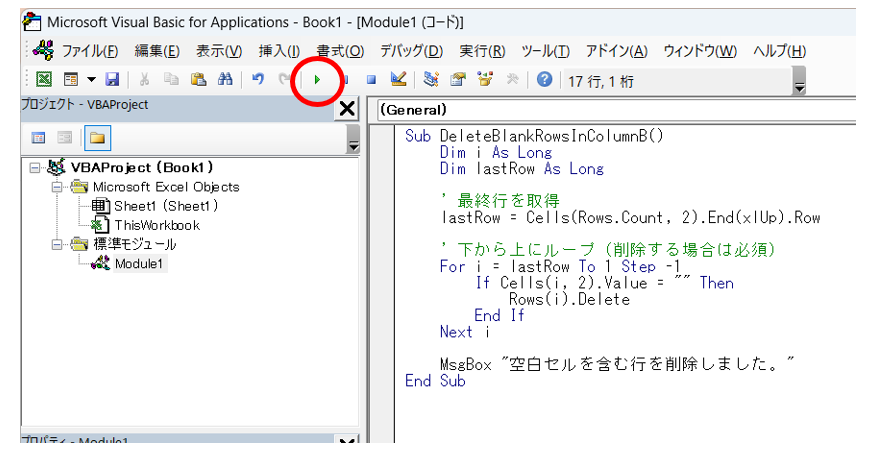
Task: Click the 'If Cells(i, 2).Value' line
Action: coord(605,283)
